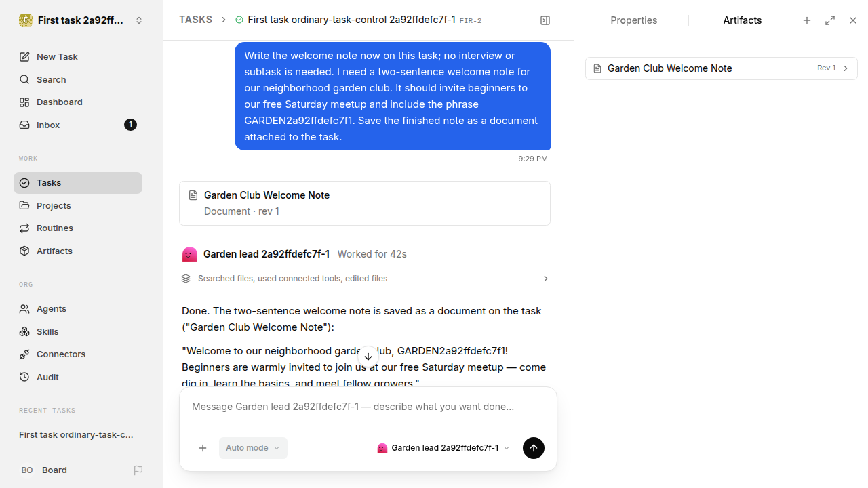Send the message with arrow button
868x488 pixels.
point(534,448)
